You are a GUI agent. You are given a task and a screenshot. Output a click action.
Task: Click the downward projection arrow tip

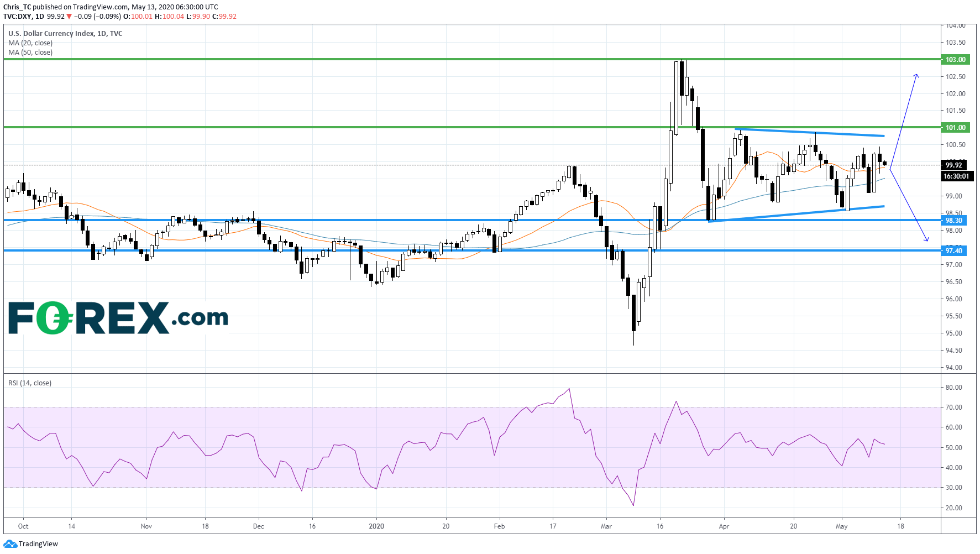927,241
